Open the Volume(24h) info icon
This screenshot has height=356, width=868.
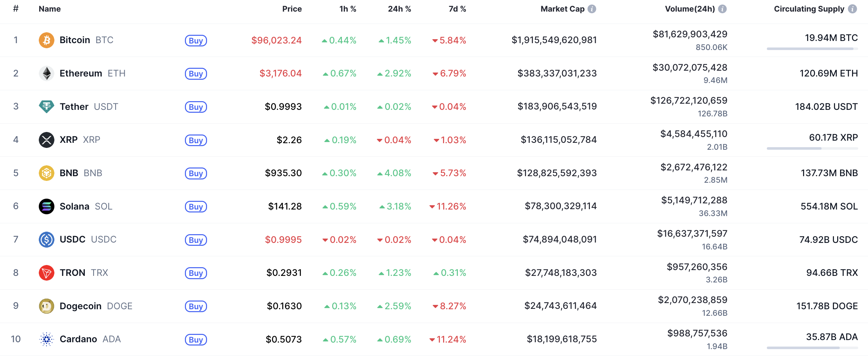(722, 9)
